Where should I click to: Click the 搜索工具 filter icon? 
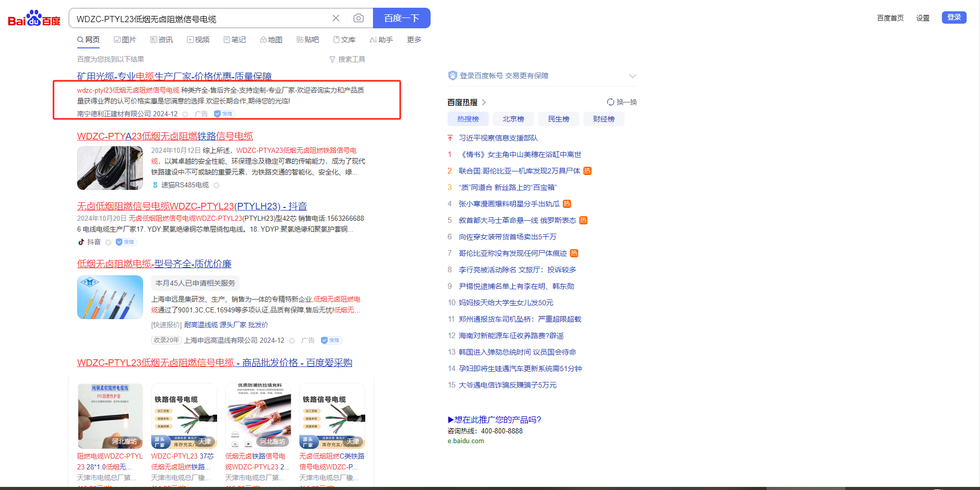coord(332,60)
